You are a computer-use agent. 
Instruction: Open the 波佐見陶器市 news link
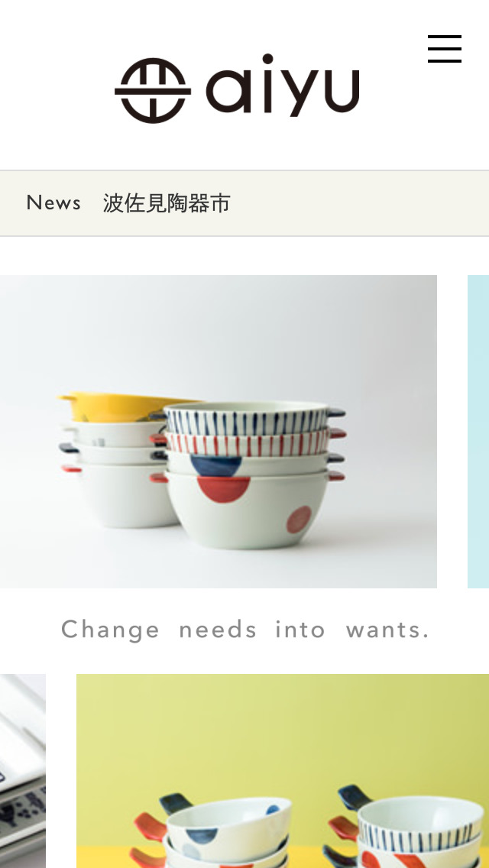(x=167, y=204)
